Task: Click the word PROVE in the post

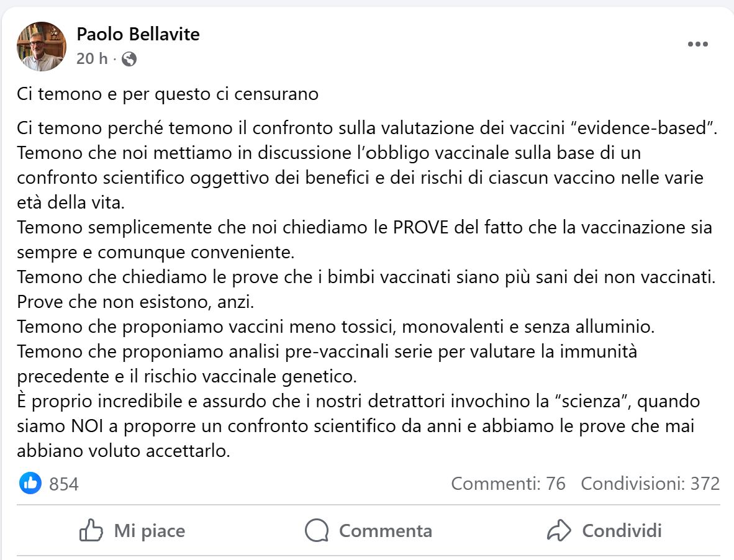Action: click(420, 227)
